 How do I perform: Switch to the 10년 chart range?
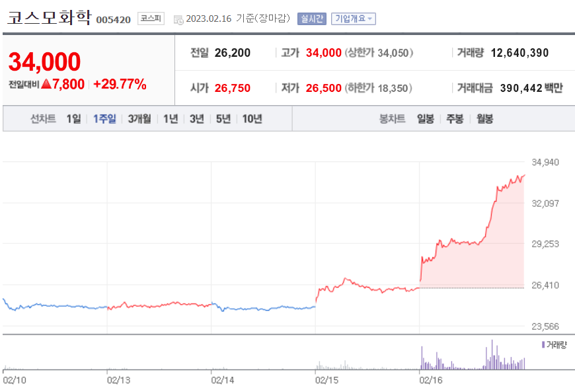click(252, 119)
